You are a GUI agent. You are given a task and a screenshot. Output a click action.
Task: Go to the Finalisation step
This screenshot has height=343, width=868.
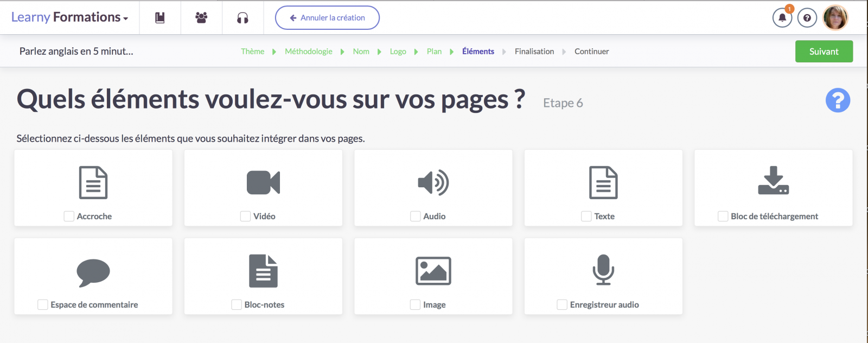pyautogui.click(x=534, y=52)
